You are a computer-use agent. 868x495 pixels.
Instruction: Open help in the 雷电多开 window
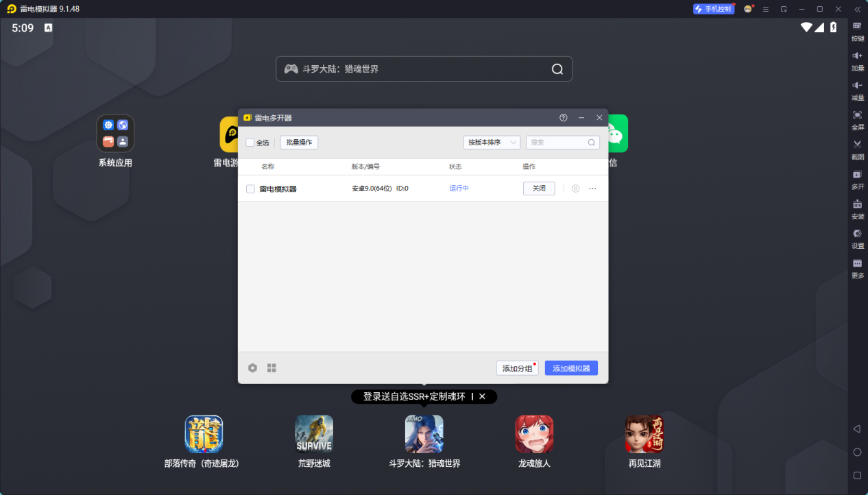[564, 118]
